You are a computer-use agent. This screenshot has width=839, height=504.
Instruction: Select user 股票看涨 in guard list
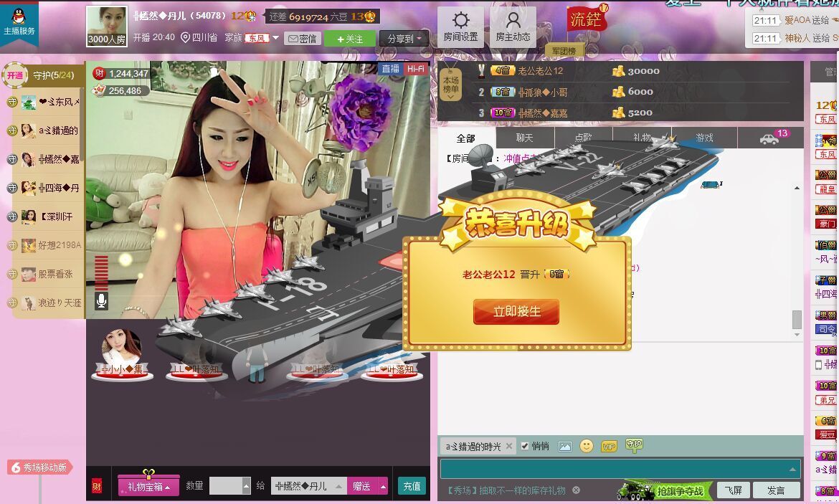tap(47, 274)
